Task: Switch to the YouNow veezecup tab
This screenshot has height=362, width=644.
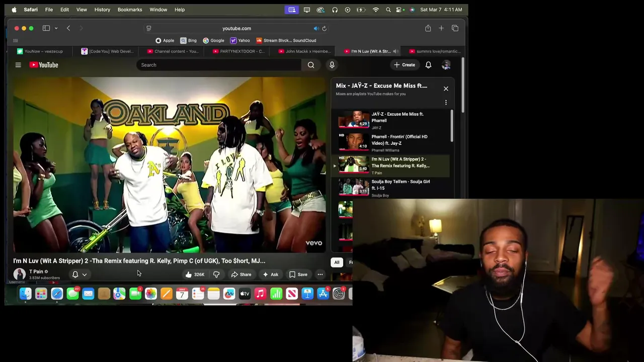Action: tap(40, 51)
